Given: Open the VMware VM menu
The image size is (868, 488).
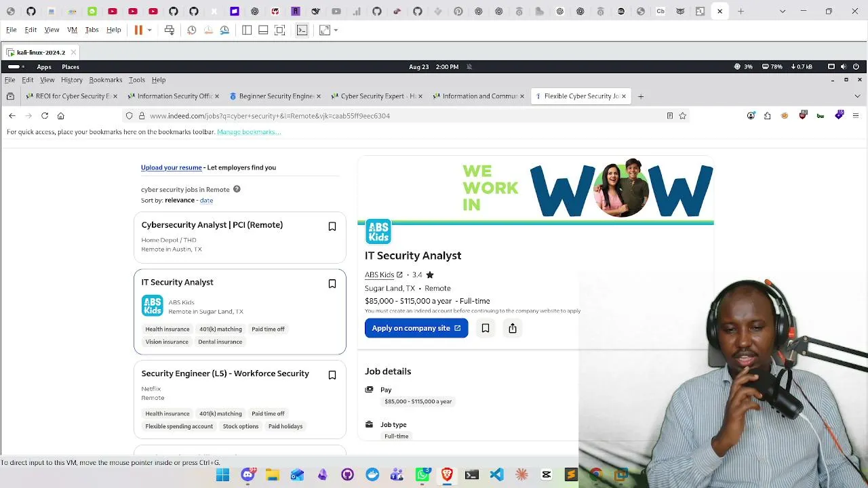Looking at the screenshot, I should [x=72, y=30].
